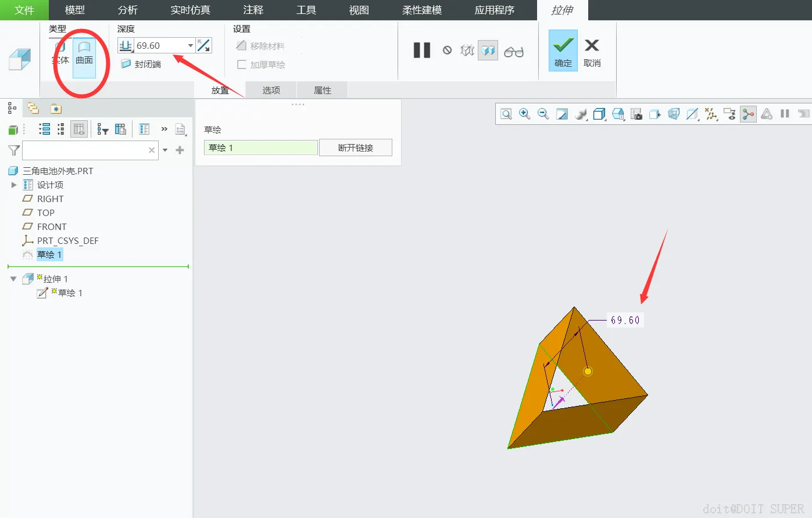The image size is (812, 518).
Task: Open the depth value 69.60 dropdown
Action: [191, 45]
